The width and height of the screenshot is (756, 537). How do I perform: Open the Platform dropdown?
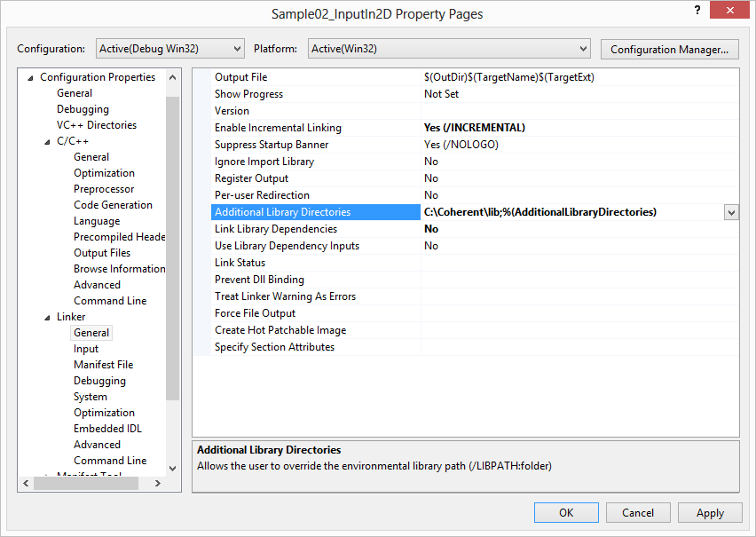[583, 49]
